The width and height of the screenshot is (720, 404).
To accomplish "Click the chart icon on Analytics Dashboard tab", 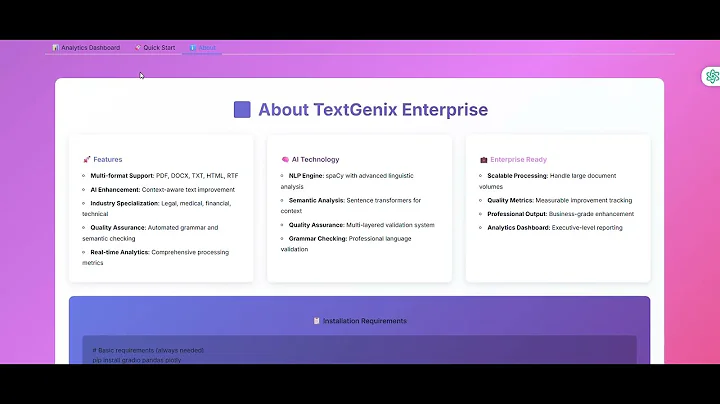I will coord(55,48).
